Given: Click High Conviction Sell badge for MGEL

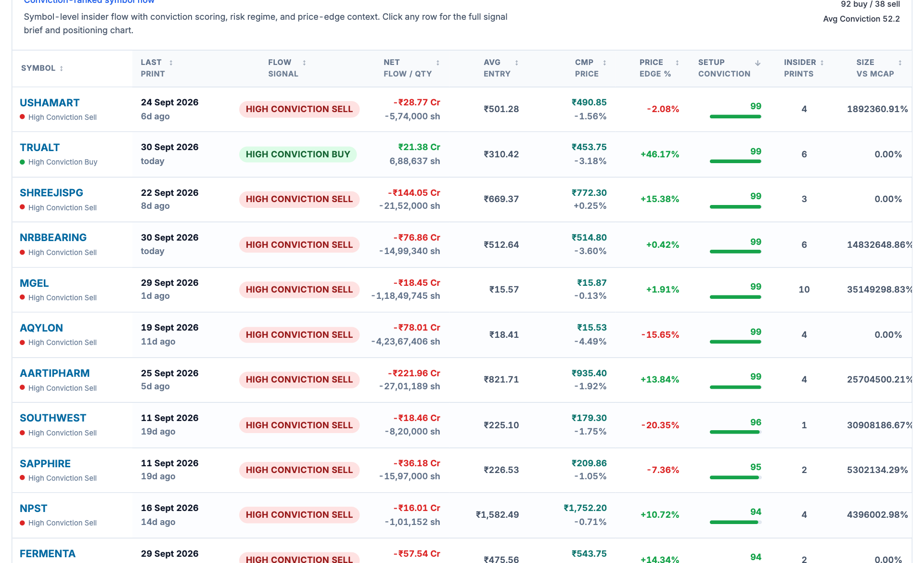Looking at the screenshot, I should pos(299,289).
